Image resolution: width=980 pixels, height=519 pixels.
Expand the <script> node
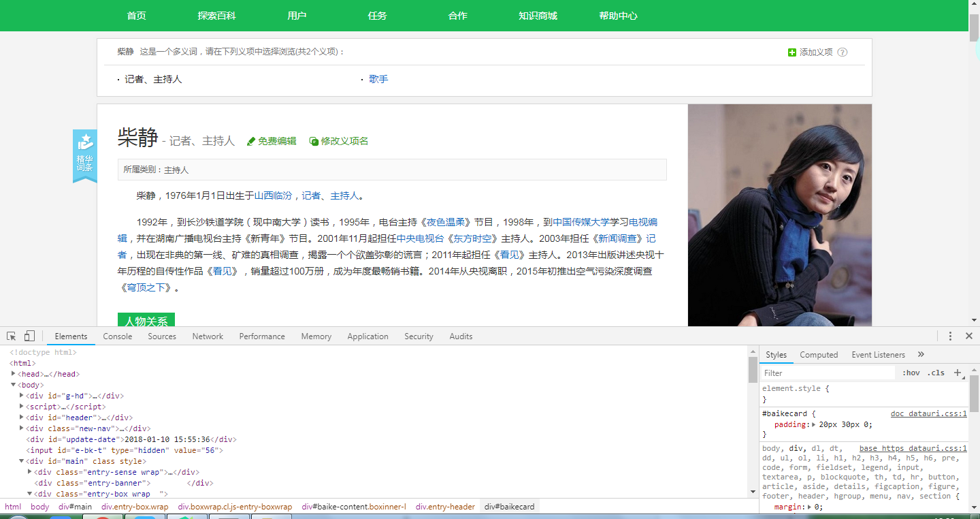[22, 407]
